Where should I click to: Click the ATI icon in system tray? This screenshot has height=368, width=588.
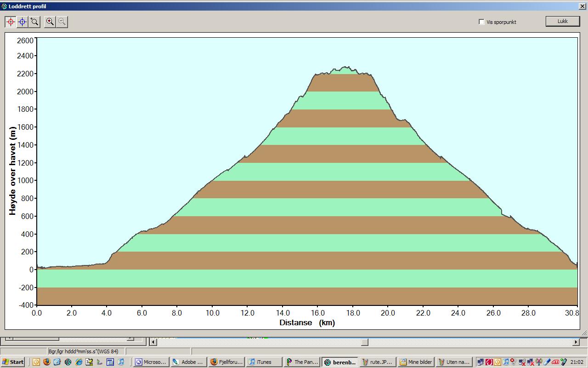(x=555, y=362)
